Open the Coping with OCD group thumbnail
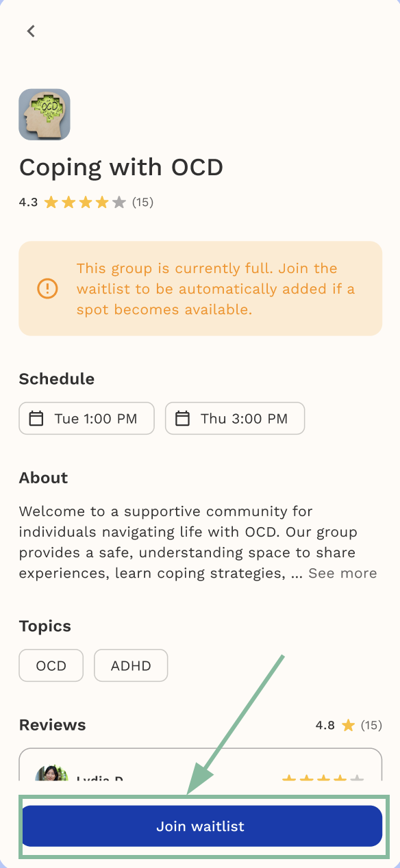Viewport: 400px width, 868px height. (x=45, y=114)
